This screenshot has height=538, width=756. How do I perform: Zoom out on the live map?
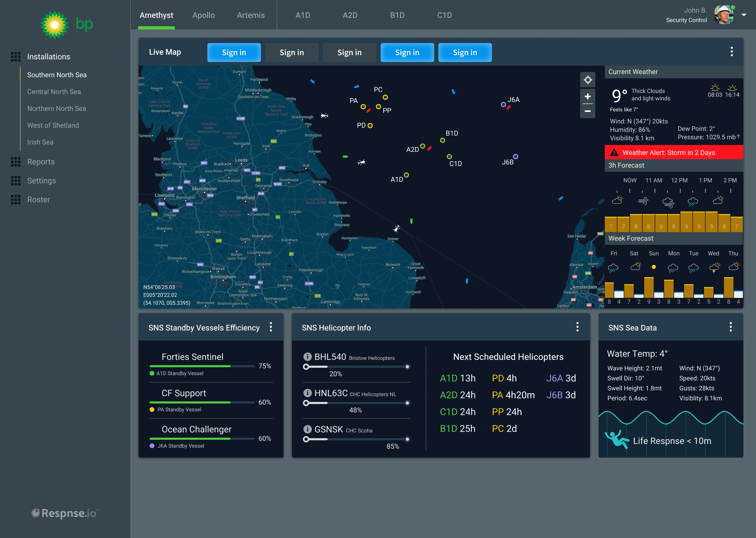[x=587, y=111]
